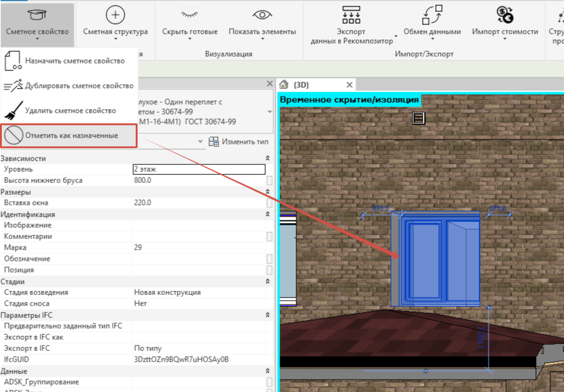564x392 pixels.
Task: Select the highlighted blue window in 3D view
Action: click(x=435, y=259)
